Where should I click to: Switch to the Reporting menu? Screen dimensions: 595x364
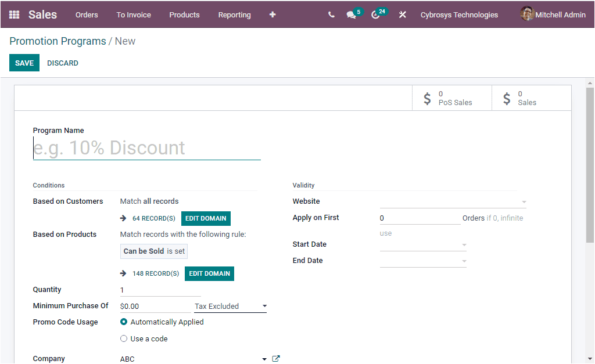coord(234,15)
